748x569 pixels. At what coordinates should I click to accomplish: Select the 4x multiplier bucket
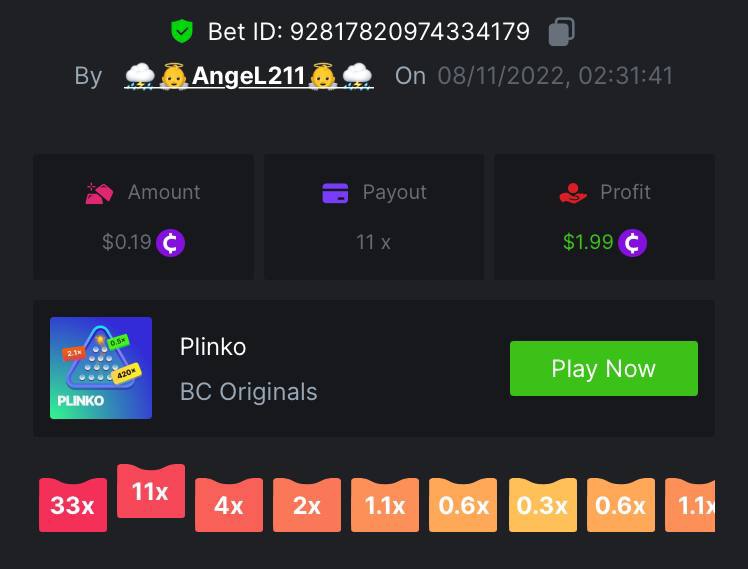[x=229, y=505]
